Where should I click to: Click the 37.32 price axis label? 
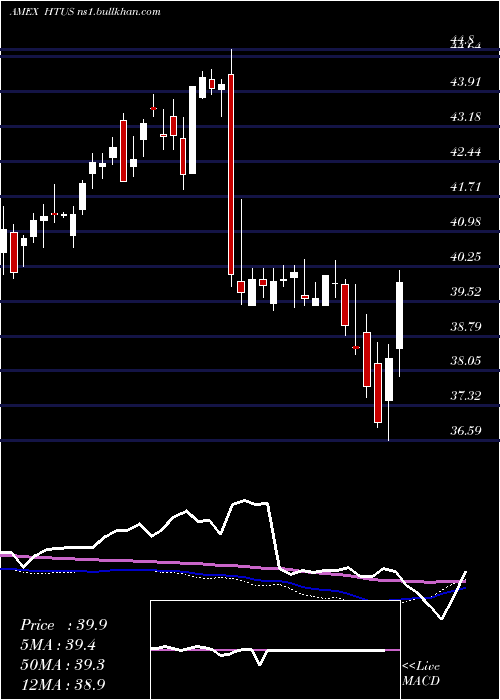tap(466, 396)
